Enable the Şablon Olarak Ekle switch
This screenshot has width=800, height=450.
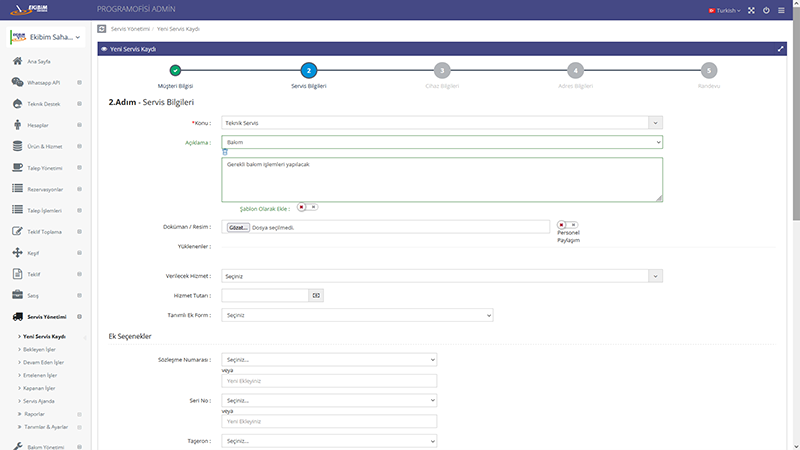pyautogui.click(x=307, y=207)
